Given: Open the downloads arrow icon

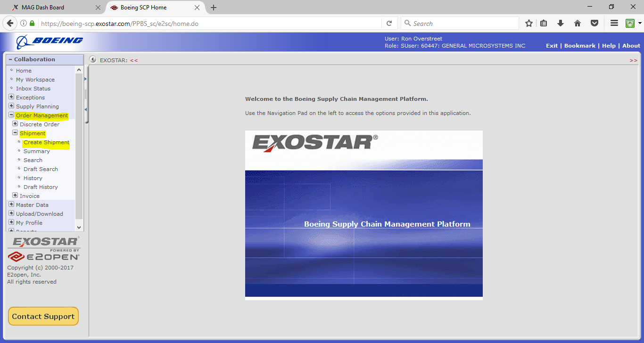Looking at the screenshot, I should point(561,23).
